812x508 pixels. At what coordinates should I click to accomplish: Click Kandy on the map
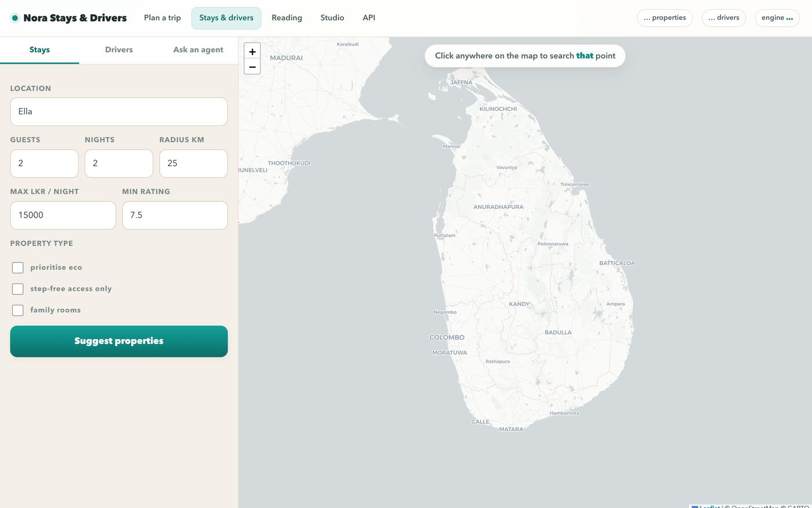click(x=519, y=304)
